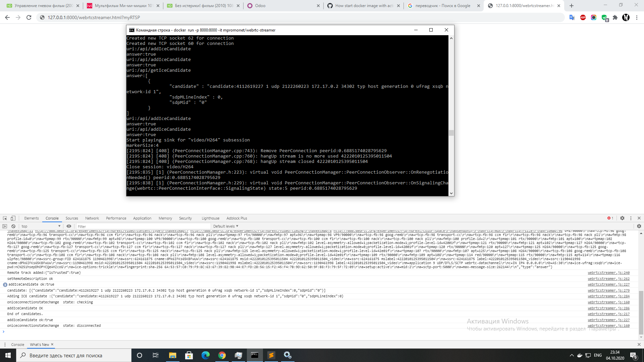Image resolution: width=644 pixels, height=362 pixels.
Task: Toggle the device toolbar in DevTools
Action: (13, 218)
